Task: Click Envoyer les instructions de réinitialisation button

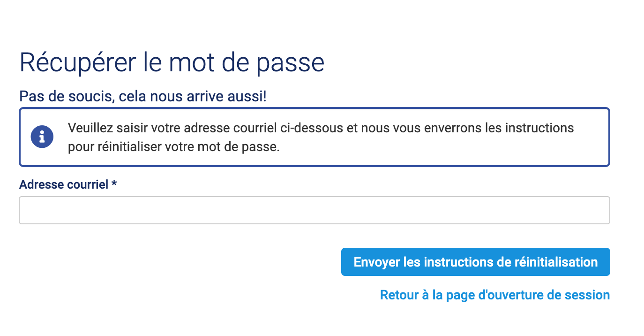Action: (476, 262)
